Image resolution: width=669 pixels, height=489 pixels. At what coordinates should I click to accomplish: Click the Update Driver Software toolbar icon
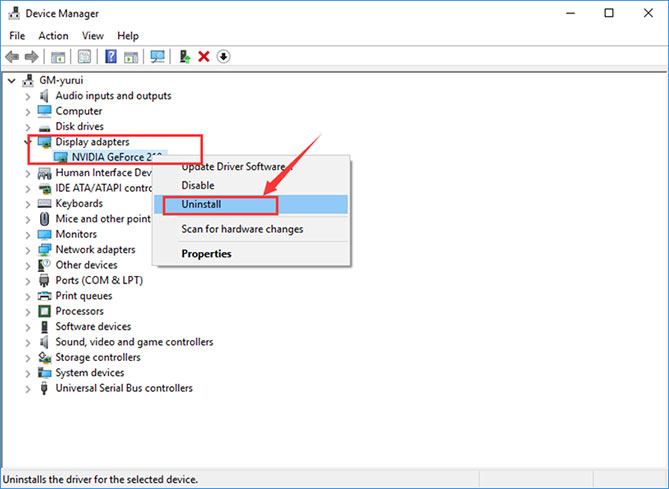185,57
